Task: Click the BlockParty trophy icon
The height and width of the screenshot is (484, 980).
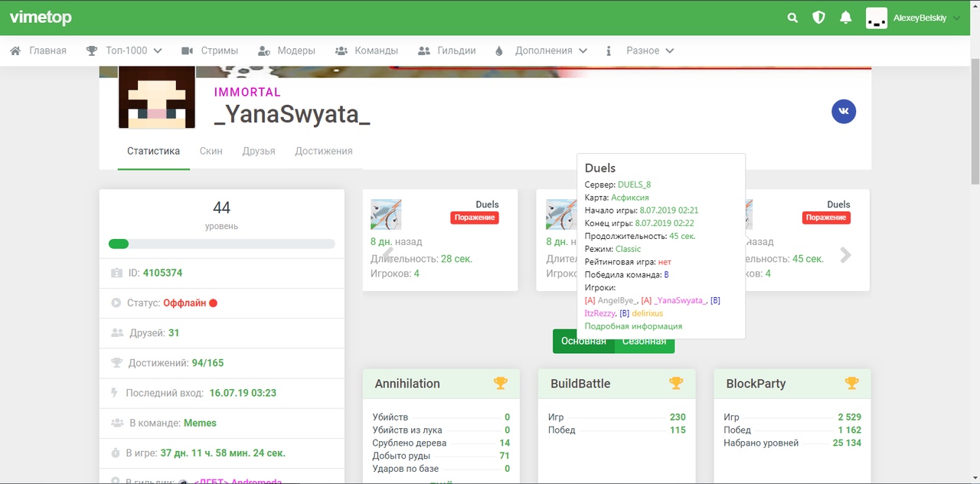Action: coord(851,383)
